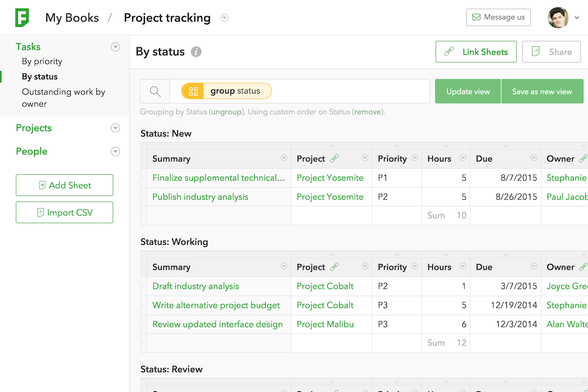Open Summary column menu in New table
588x392 pixels.
coord(284,158)
